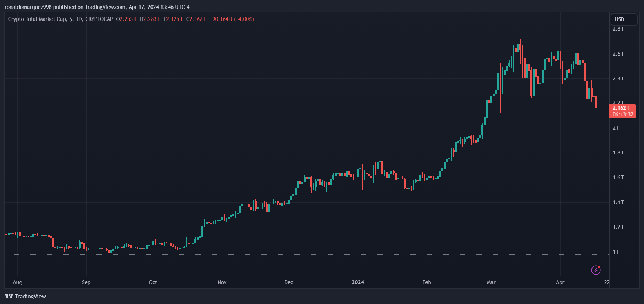Click the Sep label on time axis
644x304 pixels.
[86, 282]
